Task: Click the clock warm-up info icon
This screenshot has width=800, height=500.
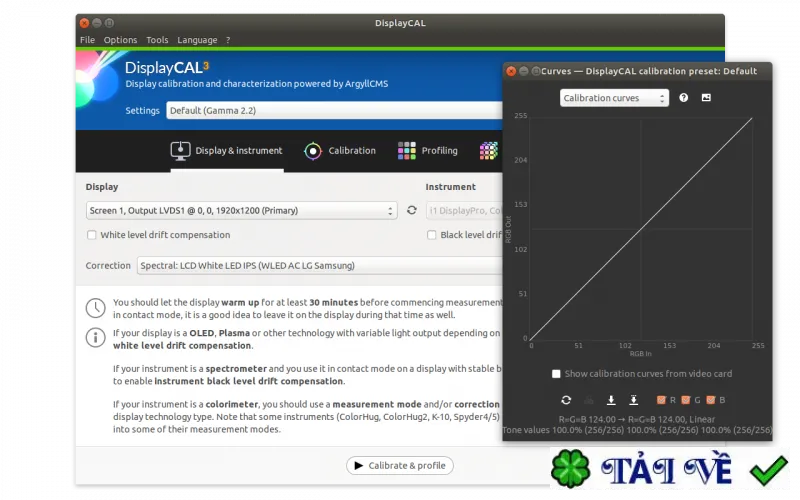Action: [95, 308]
